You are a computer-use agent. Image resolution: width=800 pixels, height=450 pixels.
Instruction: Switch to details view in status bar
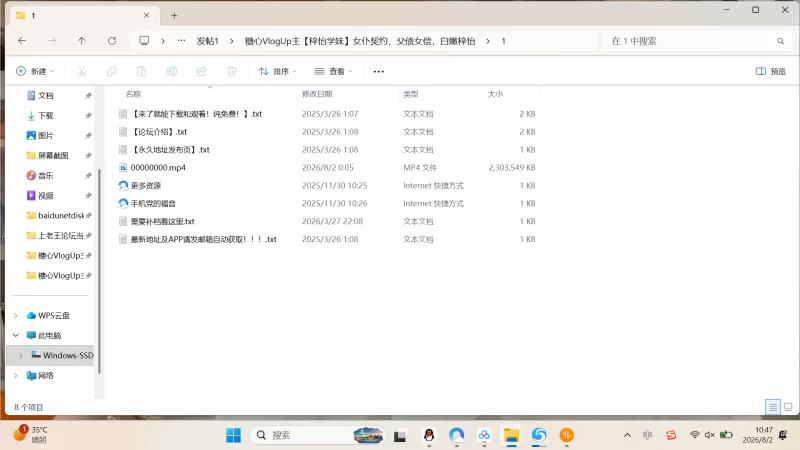click(x=772, y=407)
